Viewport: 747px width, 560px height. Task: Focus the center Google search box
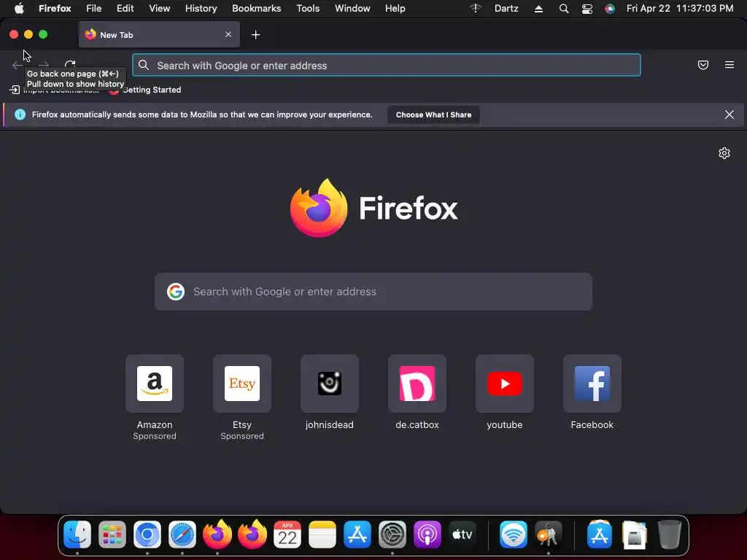(373, 292)
